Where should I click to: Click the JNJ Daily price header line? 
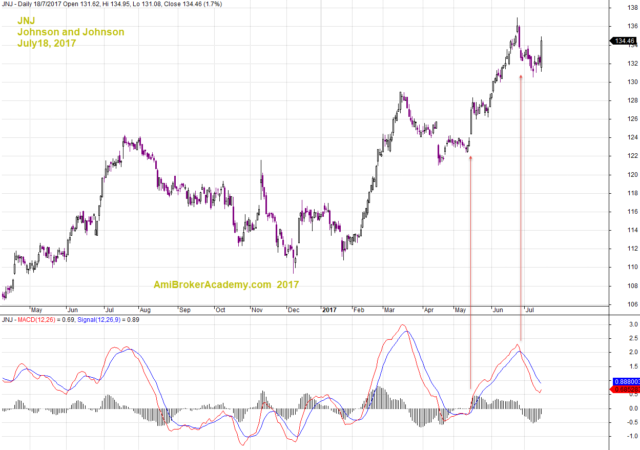[112, 4]
